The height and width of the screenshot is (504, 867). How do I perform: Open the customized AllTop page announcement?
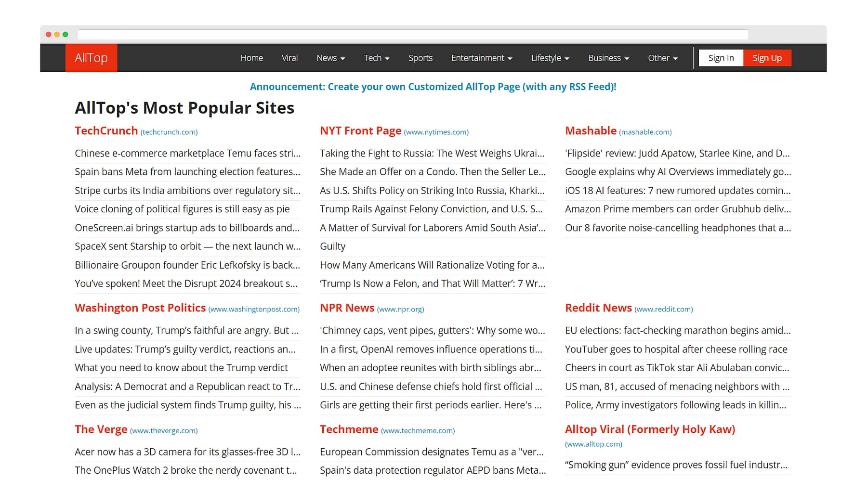pos(433,87)
